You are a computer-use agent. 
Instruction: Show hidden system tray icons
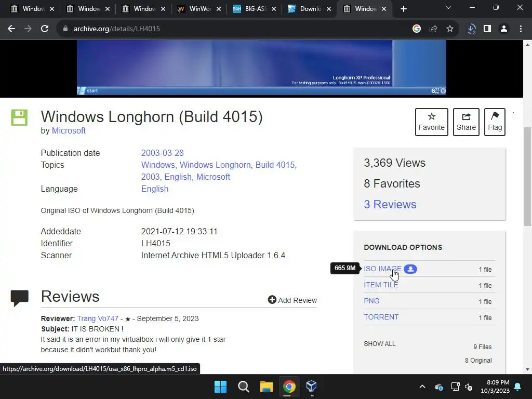tap(422, 387)
